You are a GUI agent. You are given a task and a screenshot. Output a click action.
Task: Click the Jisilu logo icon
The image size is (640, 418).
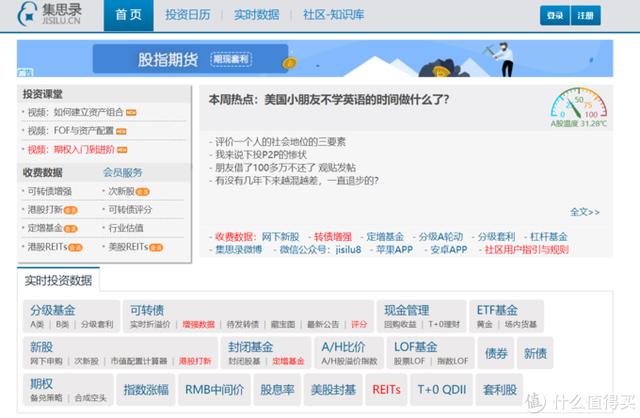pyautogui.click(x=27, y=14)
